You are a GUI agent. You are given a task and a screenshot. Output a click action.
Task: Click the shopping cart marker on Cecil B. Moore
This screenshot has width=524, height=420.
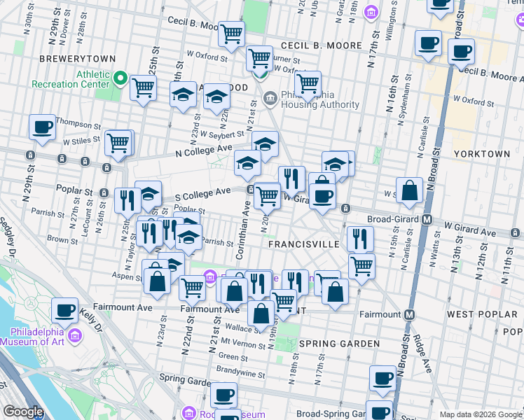click(x=231, y=35)
